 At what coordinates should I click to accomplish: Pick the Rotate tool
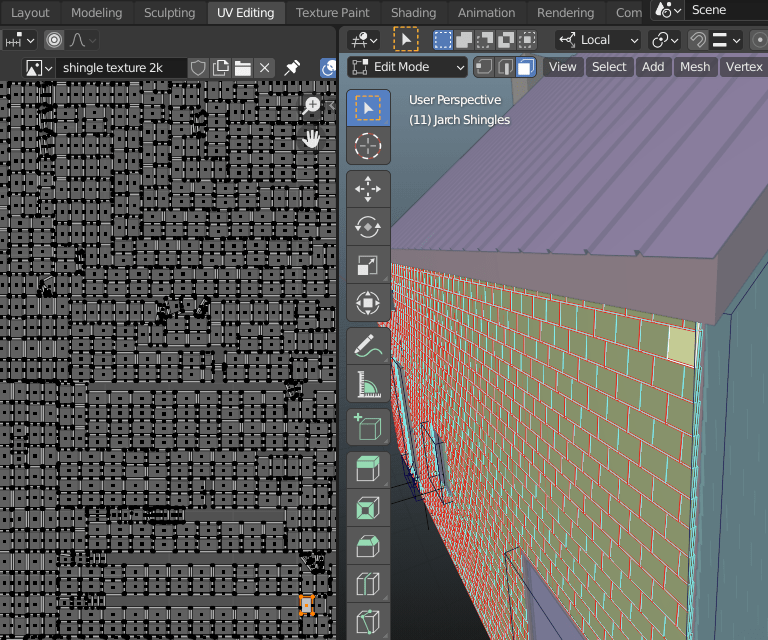coord(368,227)
